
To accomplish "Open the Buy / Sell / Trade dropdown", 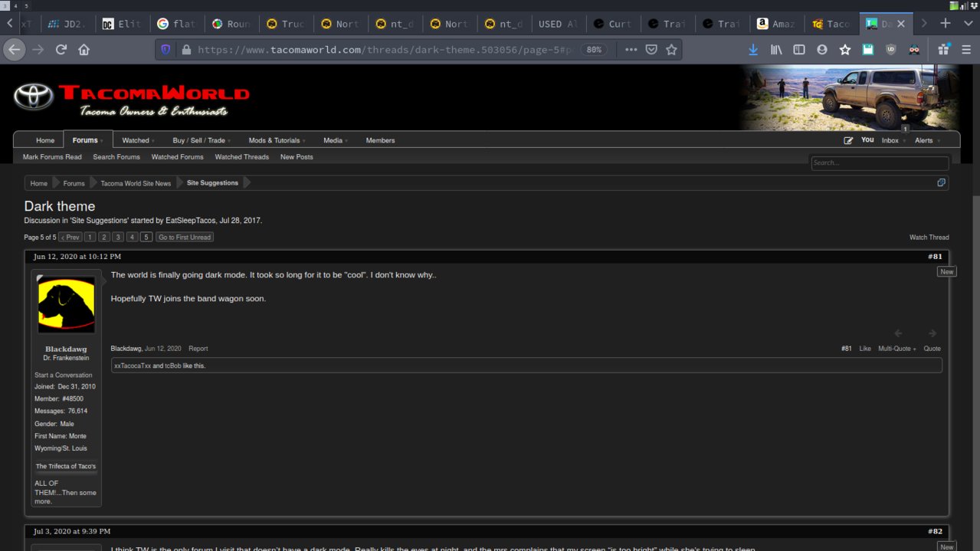I will (x=202, y=140).
